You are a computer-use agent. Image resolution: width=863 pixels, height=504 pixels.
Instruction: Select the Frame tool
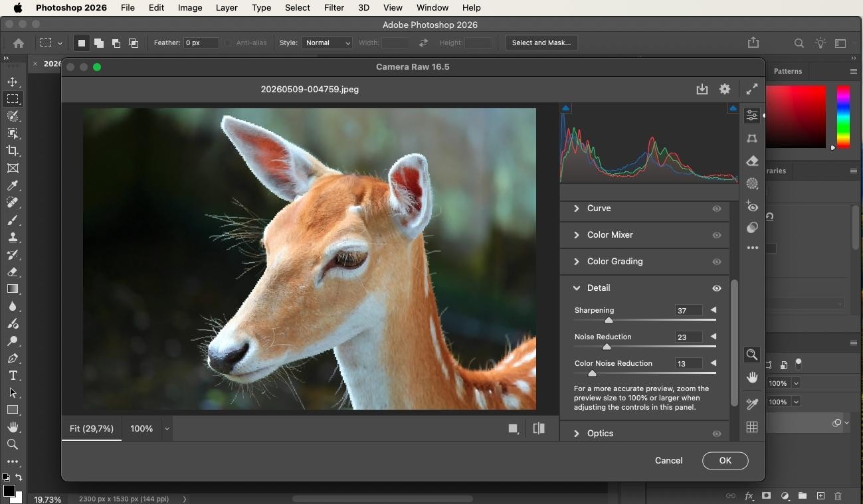click(x=13, y=168)
